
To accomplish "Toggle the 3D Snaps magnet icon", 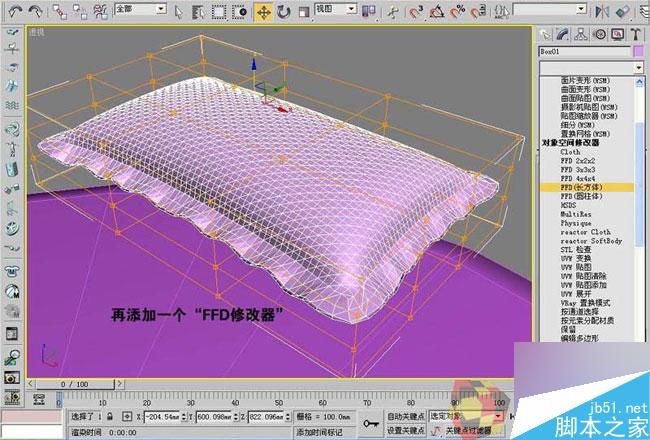I will pyautogui.click(x=416, y=12).
